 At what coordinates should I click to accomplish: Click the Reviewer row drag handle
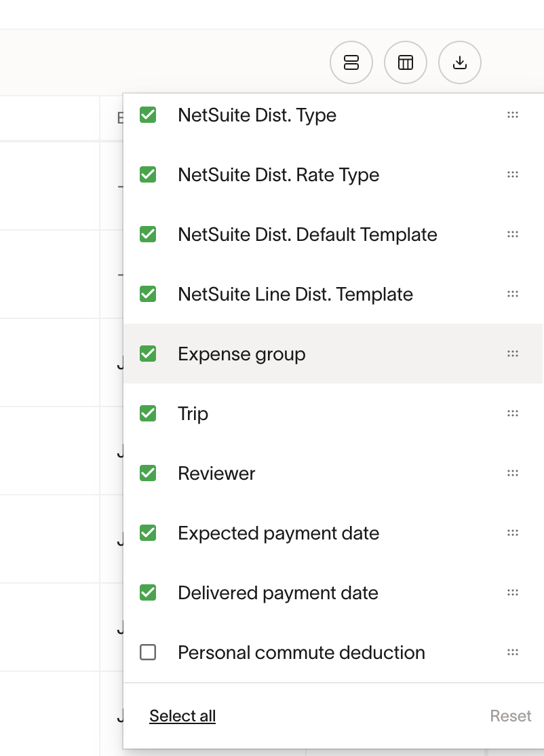513,474
